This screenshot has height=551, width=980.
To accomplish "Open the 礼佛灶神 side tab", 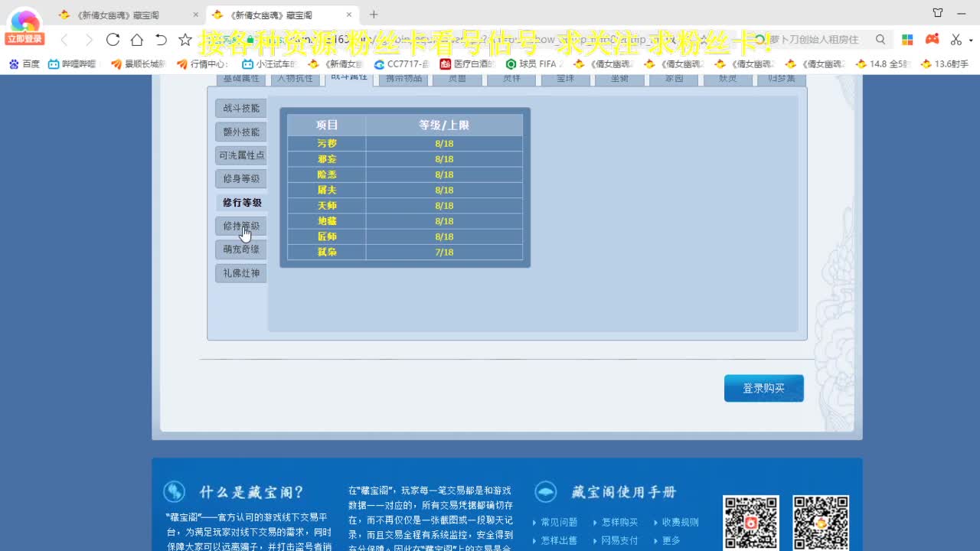I will [x=241, y=273].
